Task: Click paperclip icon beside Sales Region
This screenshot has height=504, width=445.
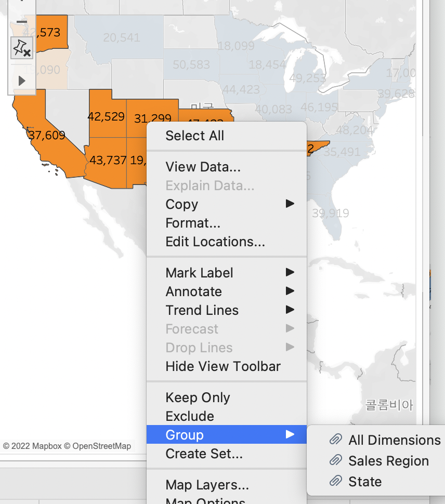Action: tap(336, 461)
